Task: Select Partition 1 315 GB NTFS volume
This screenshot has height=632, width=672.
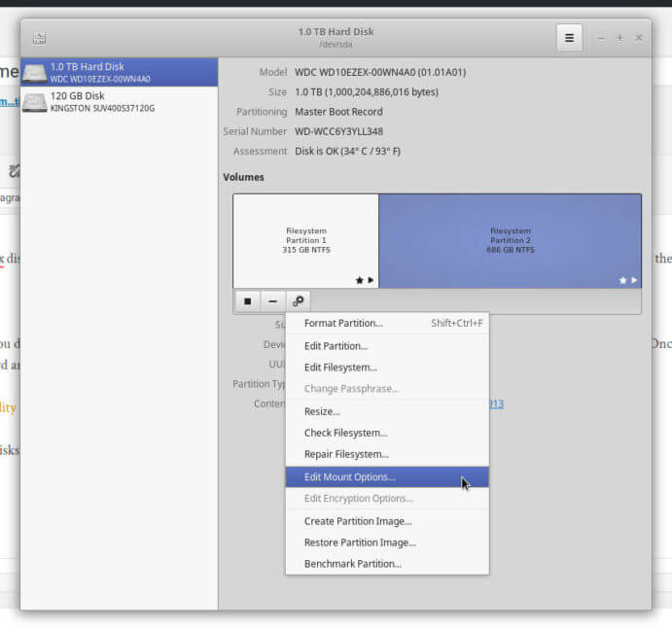Action: pyautogui.click(x=305, y=241)
